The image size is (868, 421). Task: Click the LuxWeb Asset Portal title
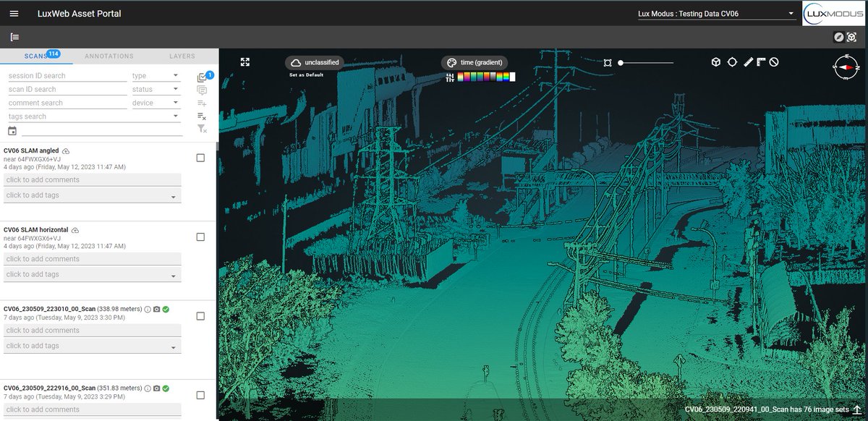click(80, 14)
